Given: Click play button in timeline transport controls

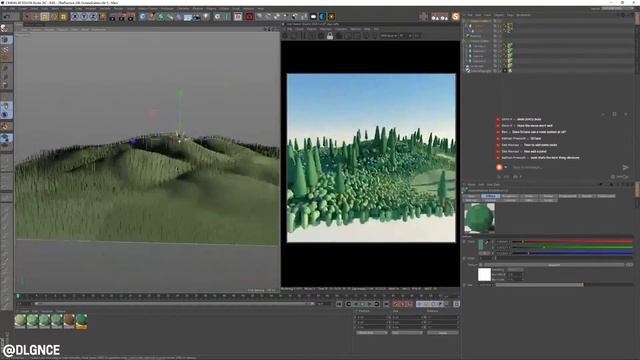Looking at the screenshot, I should pyautogui.click(x=363, y=304).
